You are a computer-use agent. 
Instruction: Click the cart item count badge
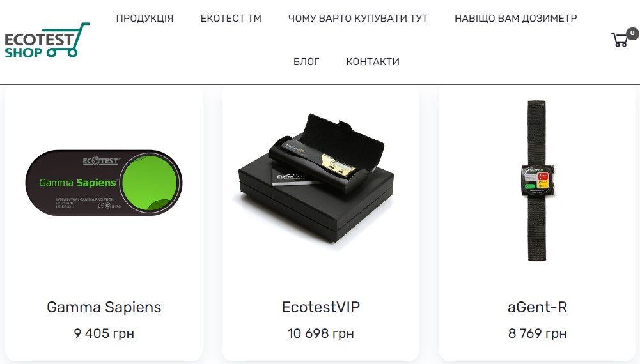pos(632,33)
